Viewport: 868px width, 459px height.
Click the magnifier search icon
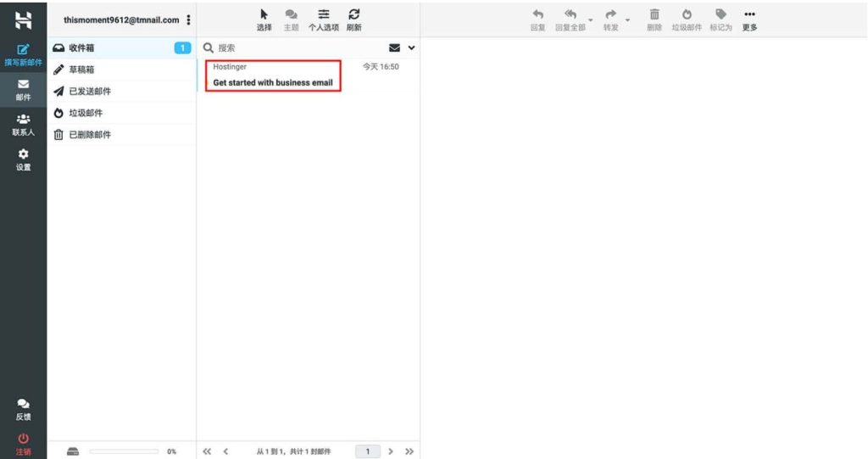(x=209, y=48)
